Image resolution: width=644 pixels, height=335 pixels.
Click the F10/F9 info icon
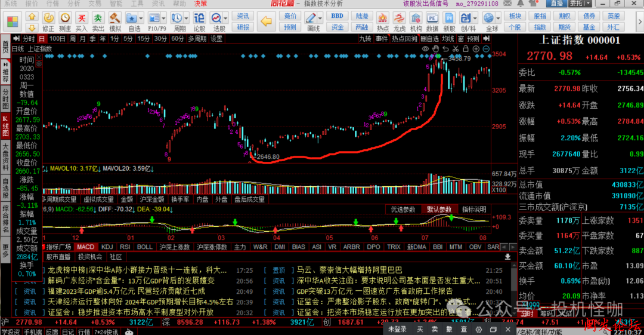pos(154,18)
